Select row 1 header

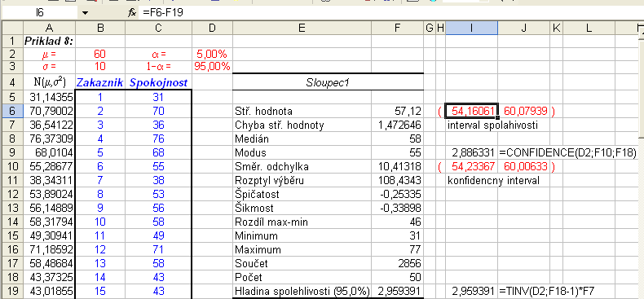[12, 41]
